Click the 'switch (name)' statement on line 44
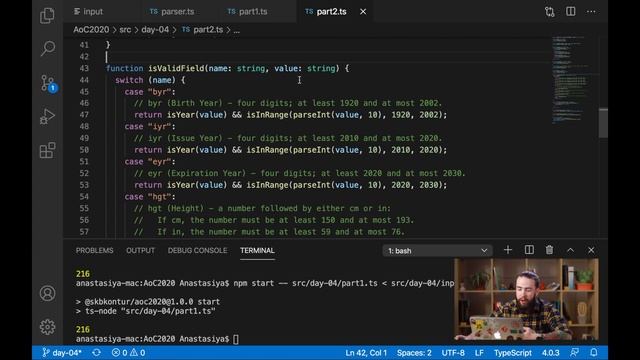The height and width of the screenshot is (360, 640). (150, 80)
